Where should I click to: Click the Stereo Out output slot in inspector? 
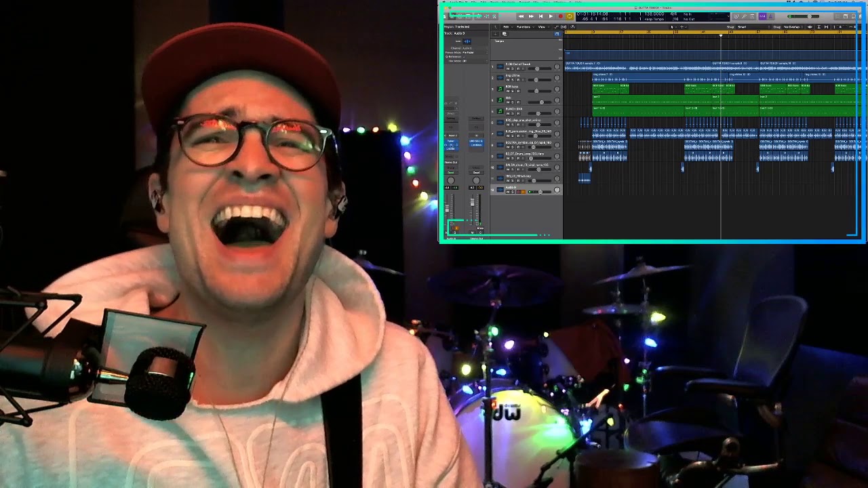(450, 162)
